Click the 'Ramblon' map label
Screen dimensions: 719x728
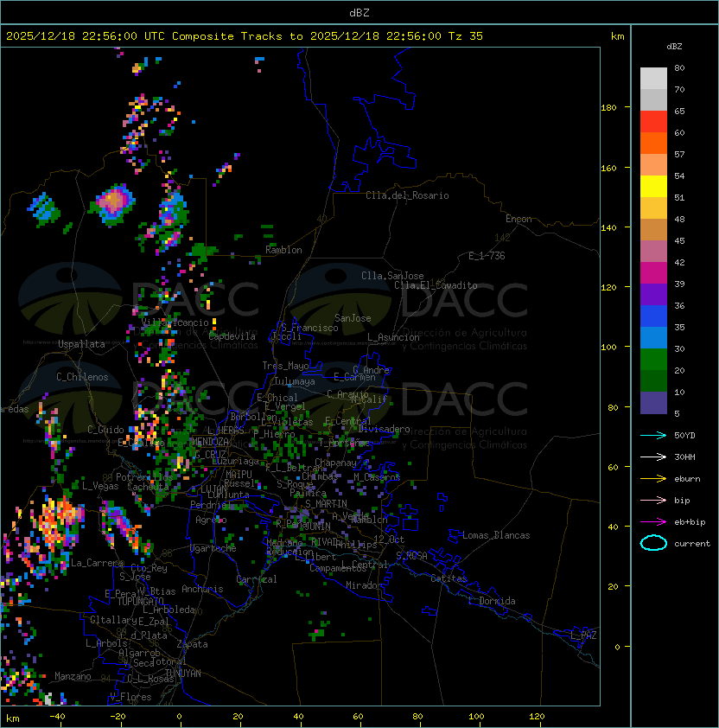(x=283, y=250)
